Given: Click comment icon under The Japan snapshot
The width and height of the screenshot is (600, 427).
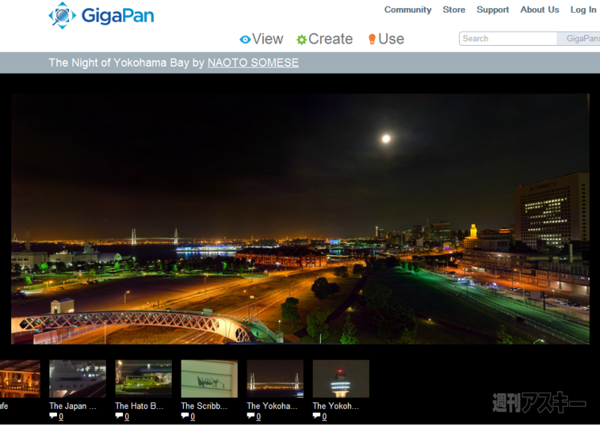Looking at the screenshot, I should 53,416.
